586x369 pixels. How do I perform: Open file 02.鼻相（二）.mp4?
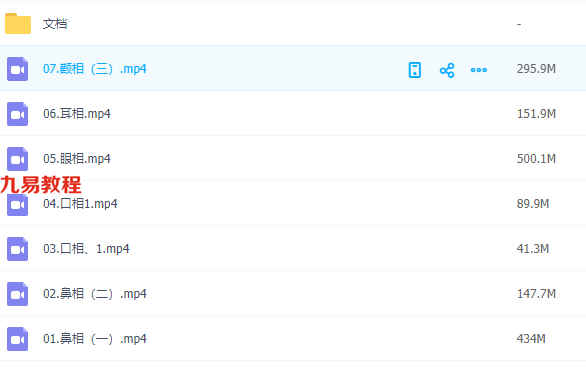coord(95,294)
